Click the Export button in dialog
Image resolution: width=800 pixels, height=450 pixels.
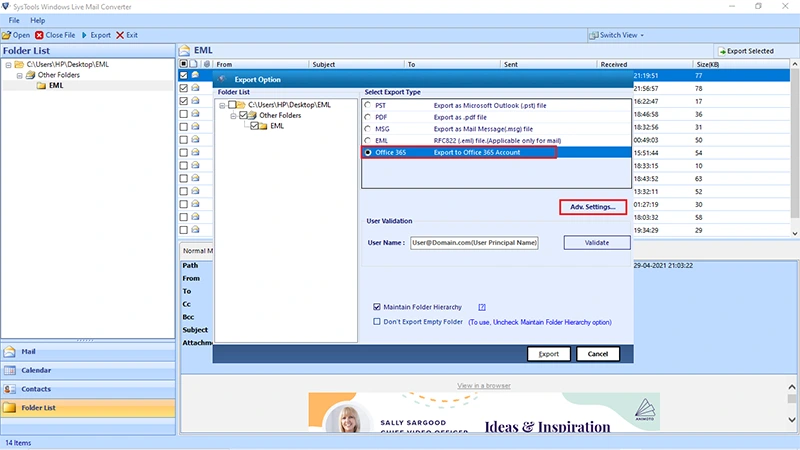click(548, 354)
